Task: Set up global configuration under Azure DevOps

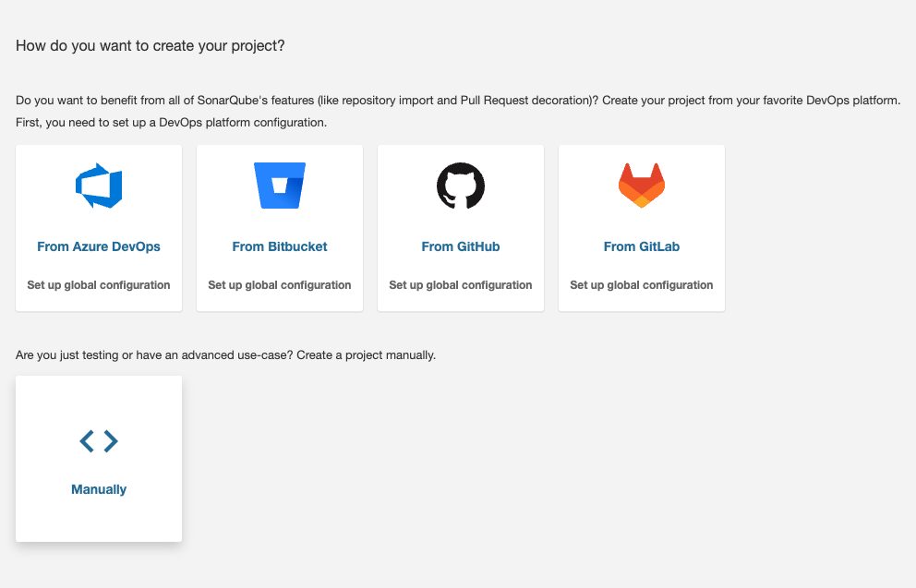Action: 99,285
